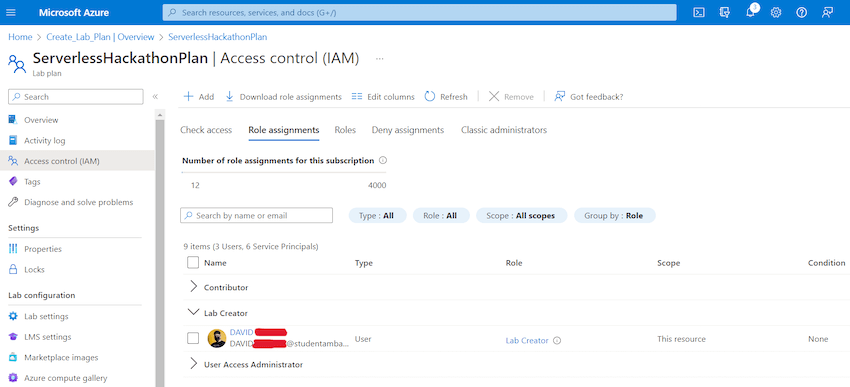Image resolution: width=850 pixels, height=387 pixels.
Task: Open the notifications bell
Action: [x=750, y=12]
